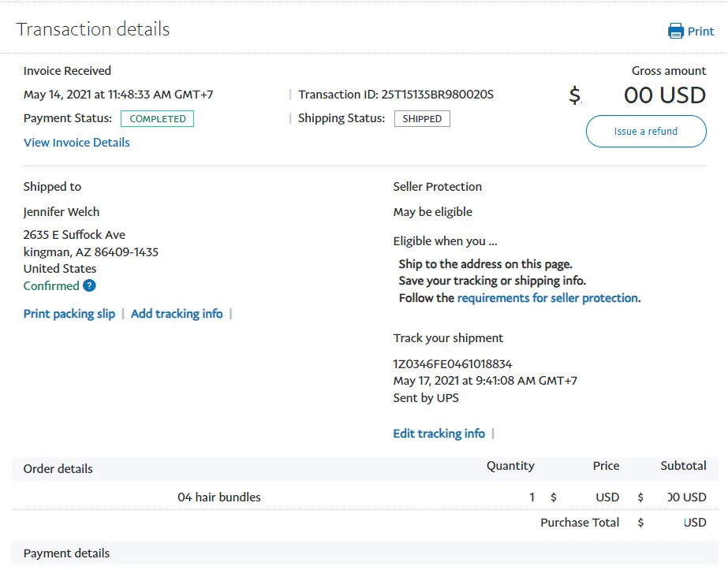728x570 pixels.
Task: Click Edit tracking info link
Action: [x=439, y=434]
